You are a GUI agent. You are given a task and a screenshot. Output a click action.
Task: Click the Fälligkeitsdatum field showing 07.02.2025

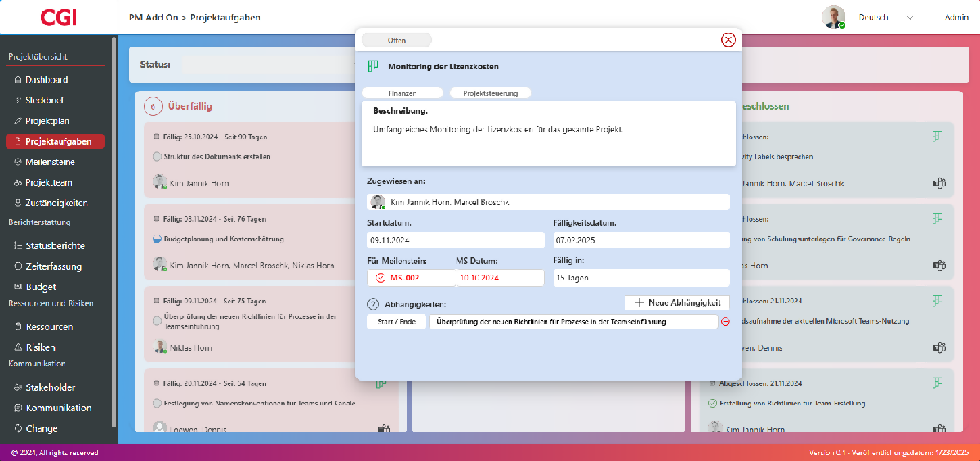click(x=640, y=240)
